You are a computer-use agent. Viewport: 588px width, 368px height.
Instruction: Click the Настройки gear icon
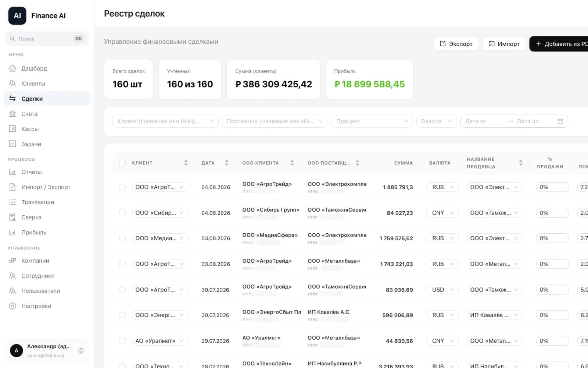[x=12, y=306]
